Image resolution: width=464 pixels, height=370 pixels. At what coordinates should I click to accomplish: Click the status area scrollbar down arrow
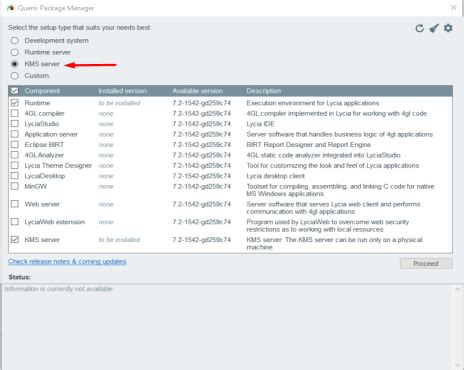pos(457,365)
